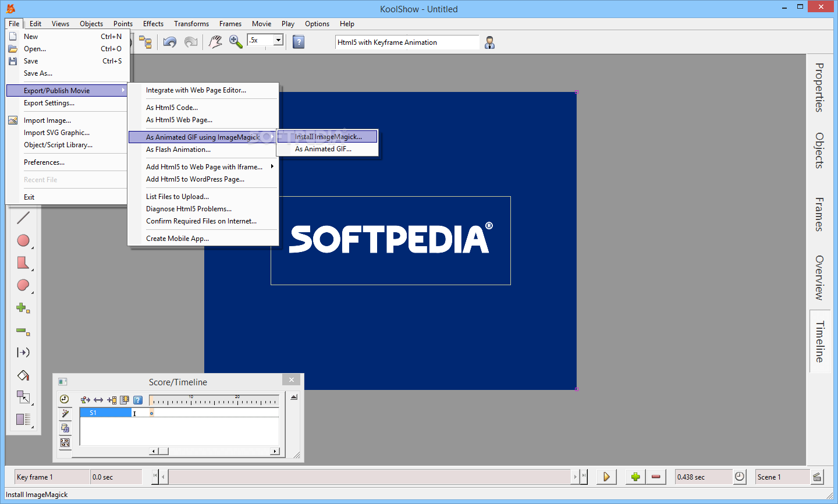
Task: Click the timeline help question mark icon
Action: pyautogui.click(x=138, y=400)
